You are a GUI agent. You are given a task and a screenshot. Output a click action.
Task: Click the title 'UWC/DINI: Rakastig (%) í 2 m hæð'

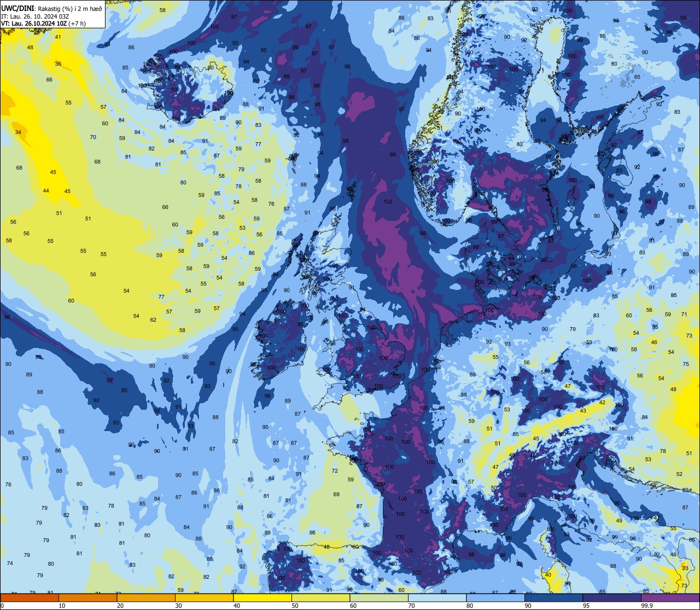point(51,8)
